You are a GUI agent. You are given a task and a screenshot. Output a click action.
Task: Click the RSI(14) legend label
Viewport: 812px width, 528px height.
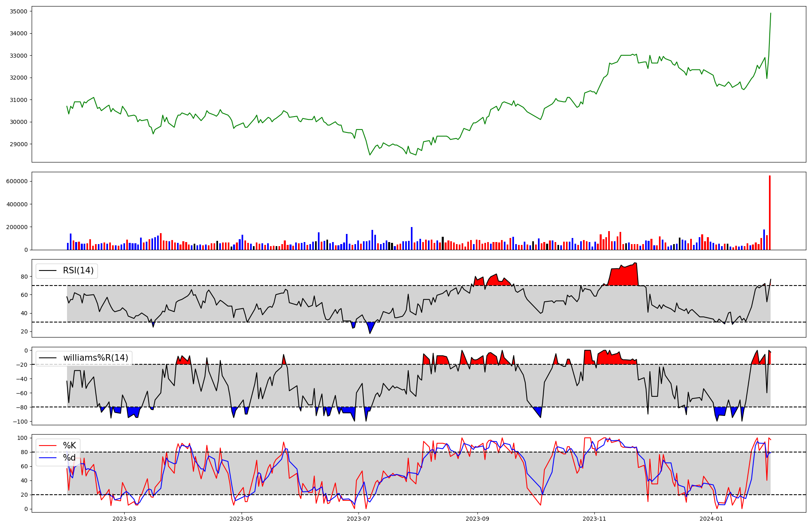click(78, 270)
